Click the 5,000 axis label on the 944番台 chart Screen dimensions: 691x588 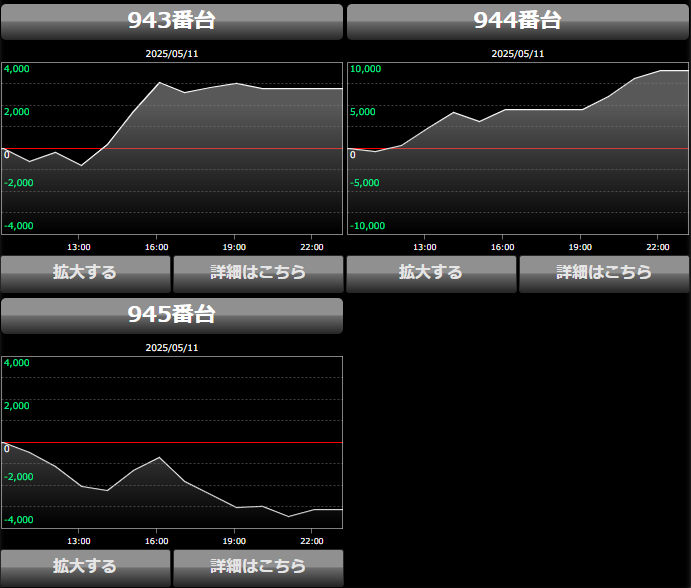363,112
